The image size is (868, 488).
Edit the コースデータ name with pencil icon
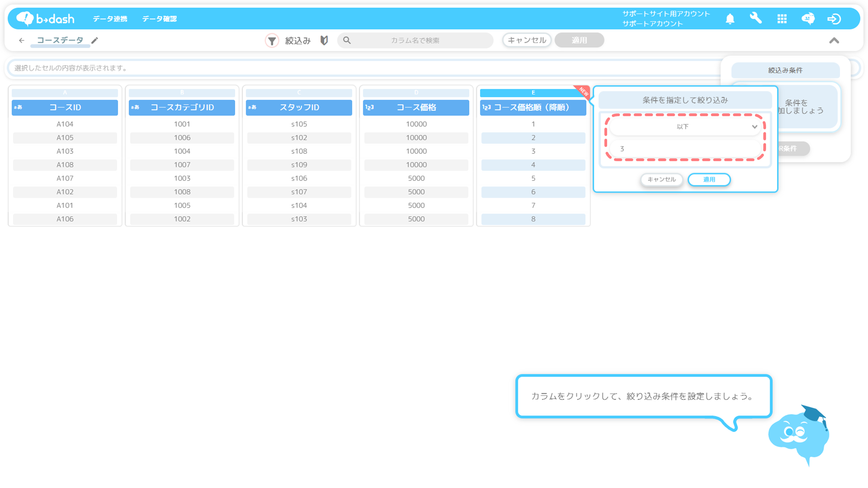tap(95, 40)
